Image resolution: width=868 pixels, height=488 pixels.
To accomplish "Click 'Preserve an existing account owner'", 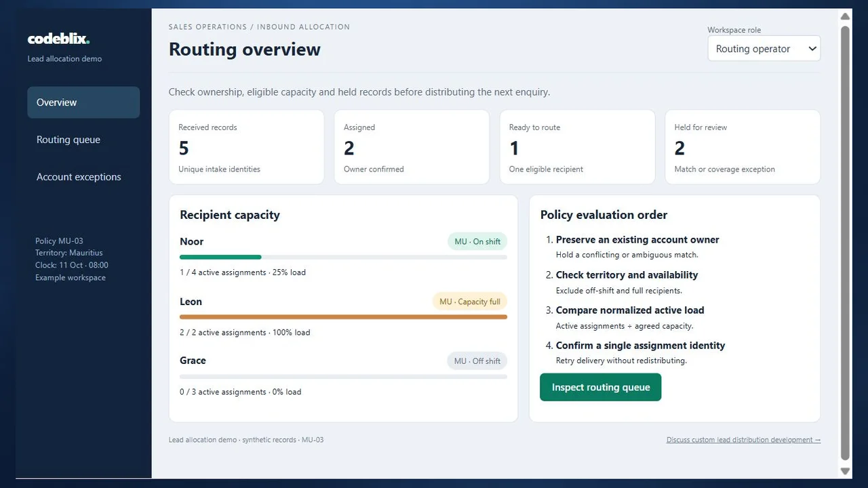I will 637,240.
